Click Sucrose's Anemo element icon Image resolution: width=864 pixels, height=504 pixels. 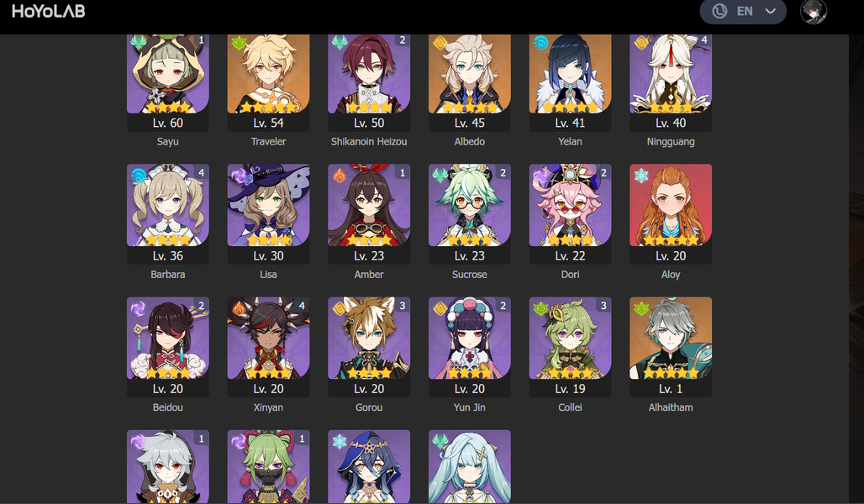coord(440,176)
